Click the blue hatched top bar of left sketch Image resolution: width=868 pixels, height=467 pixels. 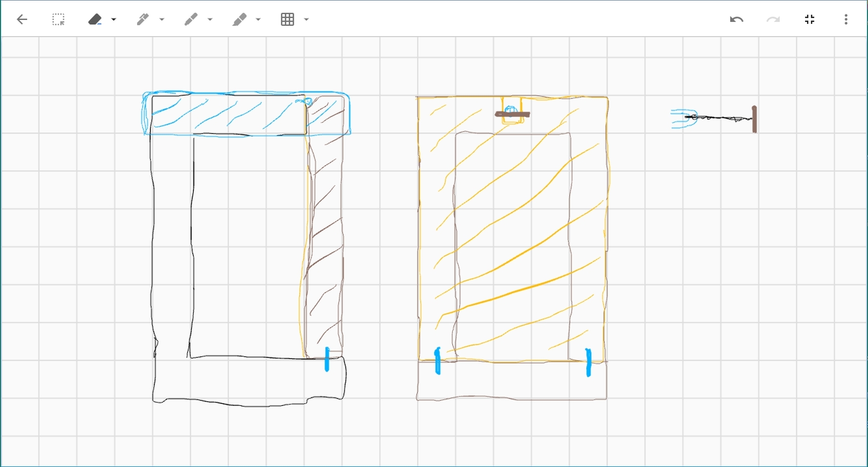(228, 114)
